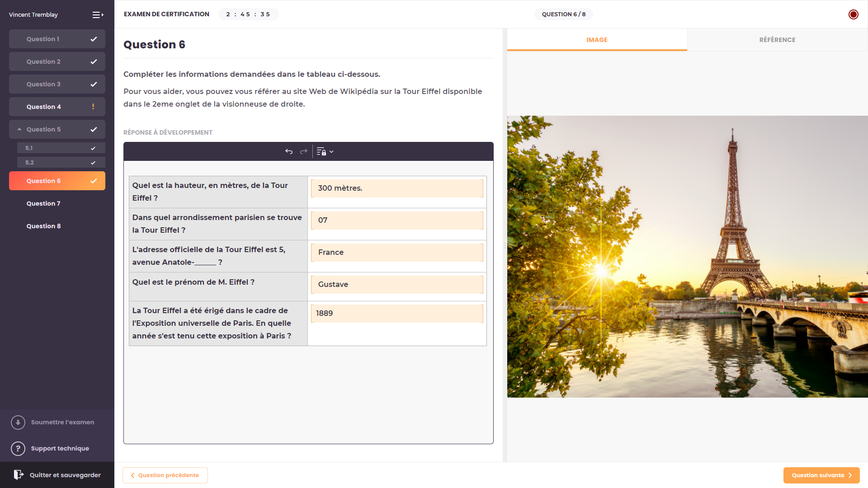
Task: Click the arrow next to the hamburger menu
Action: [x=102, y=15]
